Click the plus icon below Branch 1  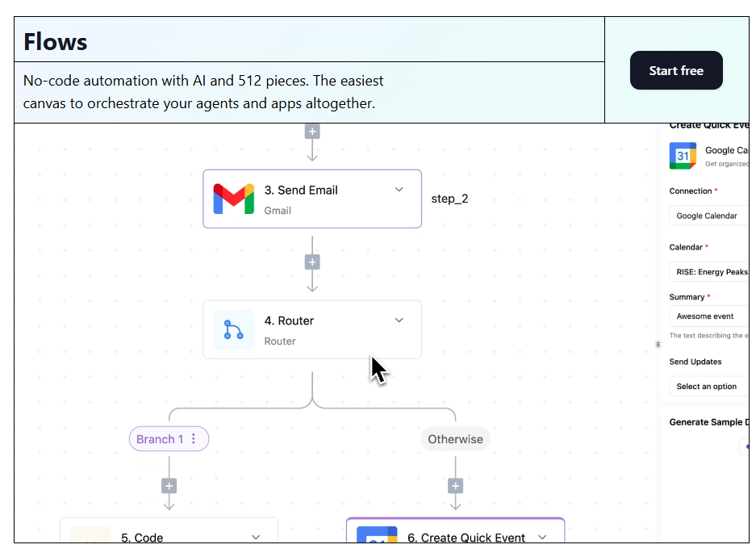(x=169, y=485)
